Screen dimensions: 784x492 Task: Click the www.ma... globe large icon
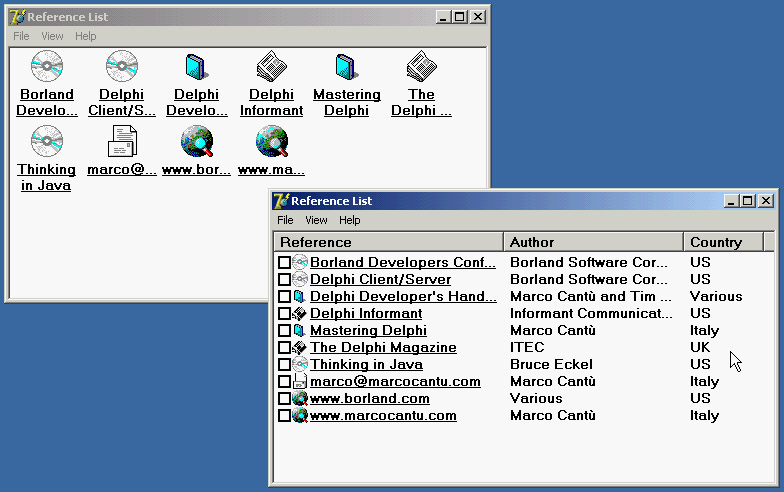coord(271,142)
